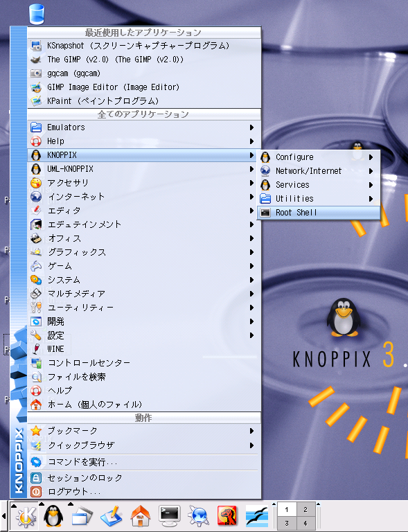This screenshot has width=408, height=532.
Task: Click the セッションのロック padlock icon
Action: (36, 478)
